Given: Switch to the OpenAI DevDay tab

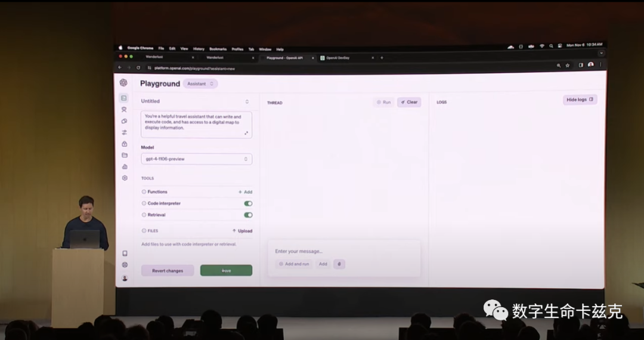Looking at the screenshot, I should [x=346, y=58].
